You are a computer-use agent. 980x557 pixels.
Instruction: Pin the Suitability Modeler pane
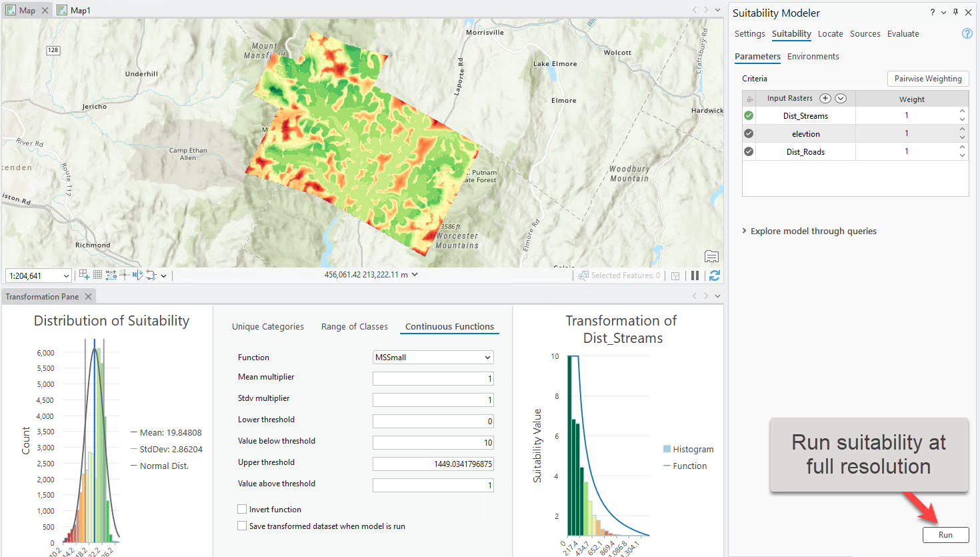click(x=956, y=12)
